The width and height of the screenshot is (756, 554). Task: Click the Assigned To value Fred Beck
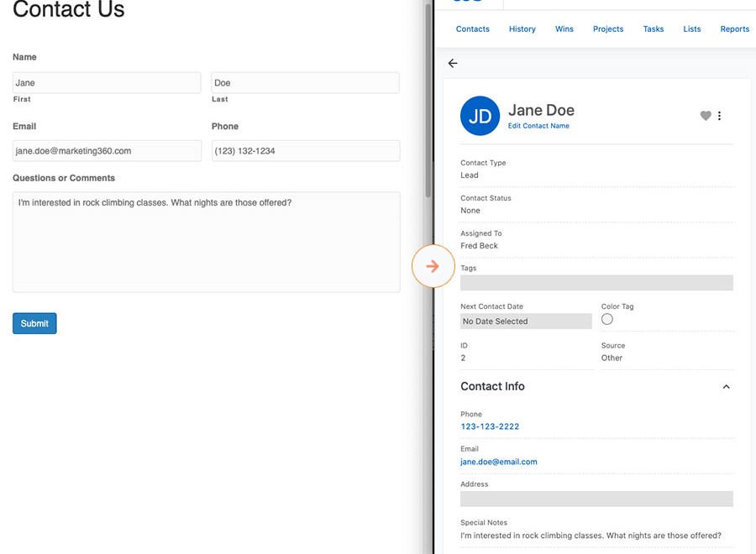click(x=479, y=246)
